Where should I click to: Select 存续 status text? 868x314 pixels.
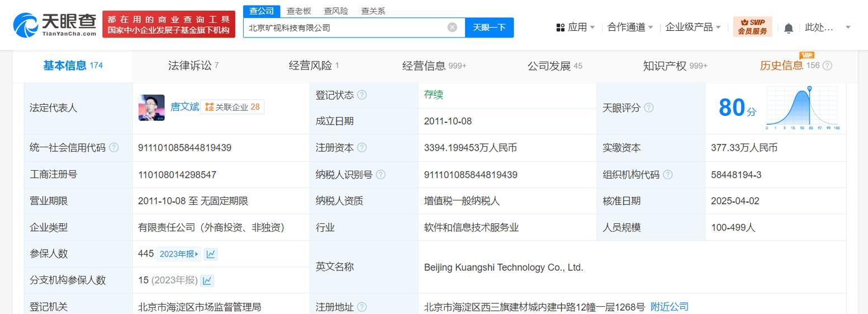[x=433, y=95]
